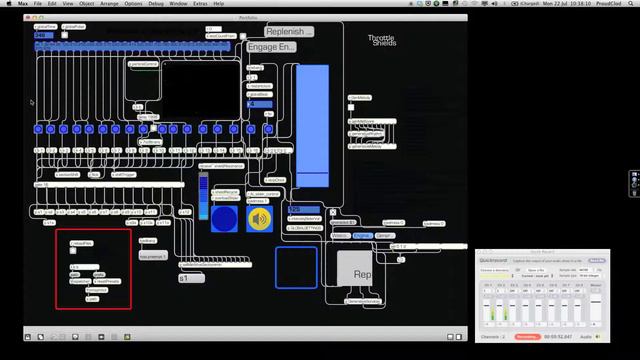The image size is (640, 360).
Task: Open the Extras menu
Action: pos(200,3)
